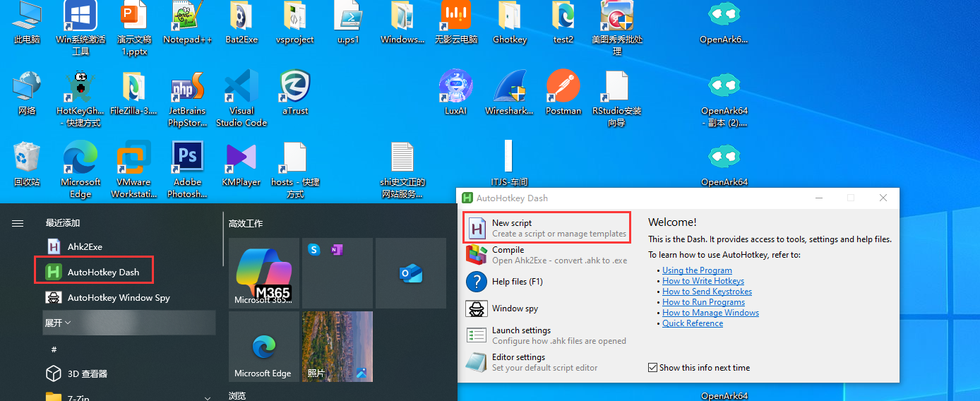
Task: Click the 高效工作 tile group header
Action: 246,223
